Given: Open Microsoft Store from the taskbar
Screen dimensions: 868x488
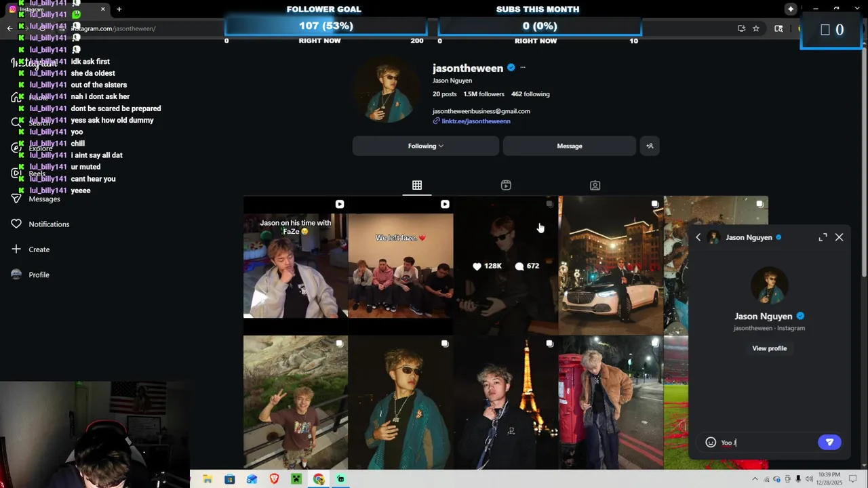Looking at the screenshot, I should click(230, 479).
